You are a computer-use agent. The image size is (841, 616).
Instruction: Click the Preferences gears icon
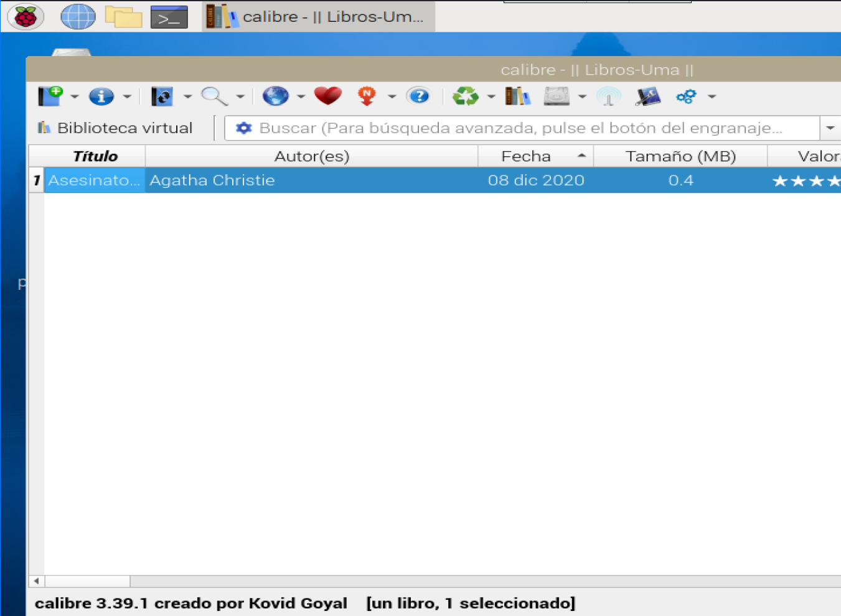tap(687, 96)
